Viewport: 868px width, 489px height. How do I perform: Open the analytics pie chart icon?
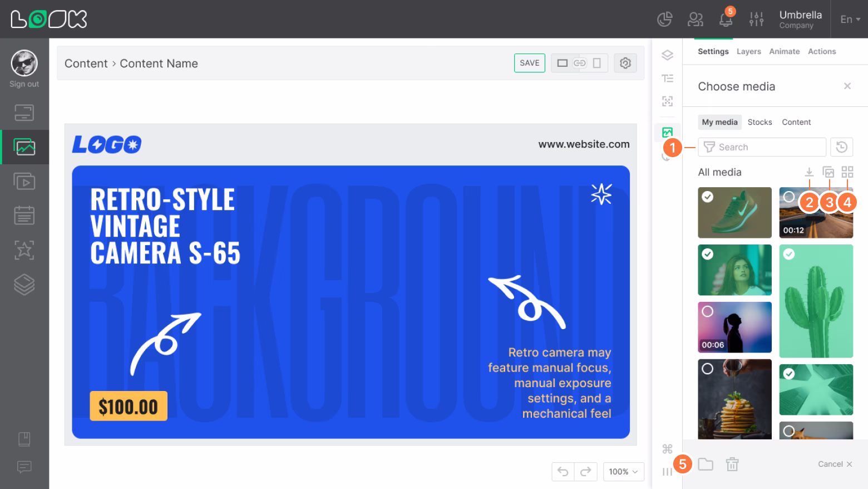coord(664,19)
